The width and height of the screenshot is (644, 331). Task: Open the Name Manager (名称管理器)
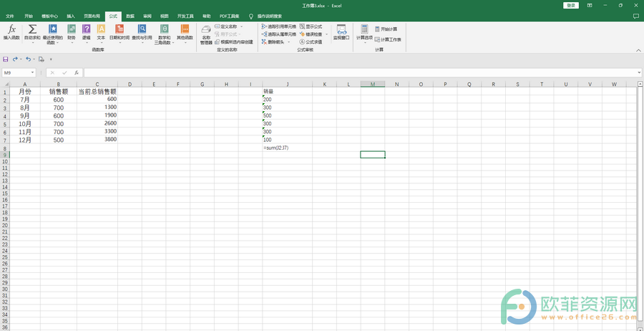pyautogui.click(x=206, y=34)
